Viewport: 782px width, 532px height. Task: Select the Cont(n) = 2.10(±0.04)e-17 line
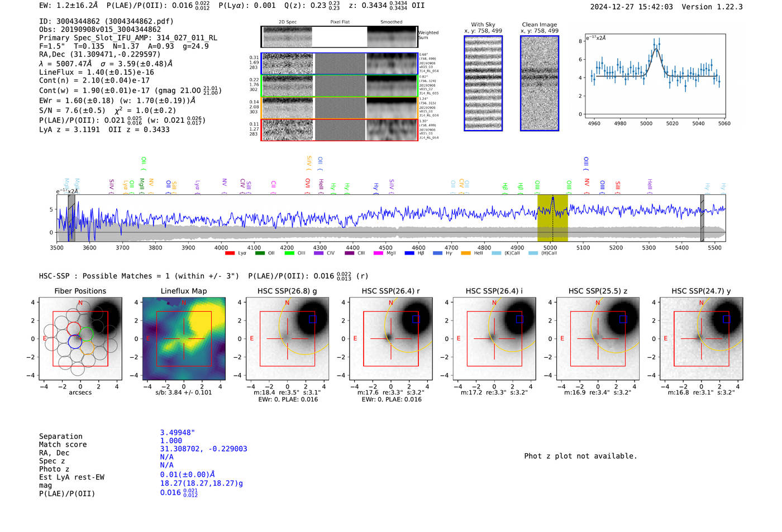pos(94,80)
